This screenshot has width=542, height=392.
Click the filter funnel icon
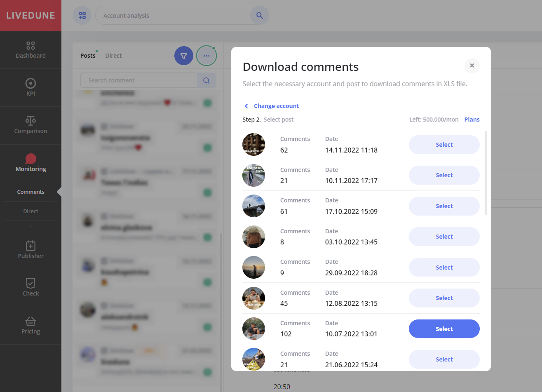tap(184, 56)
